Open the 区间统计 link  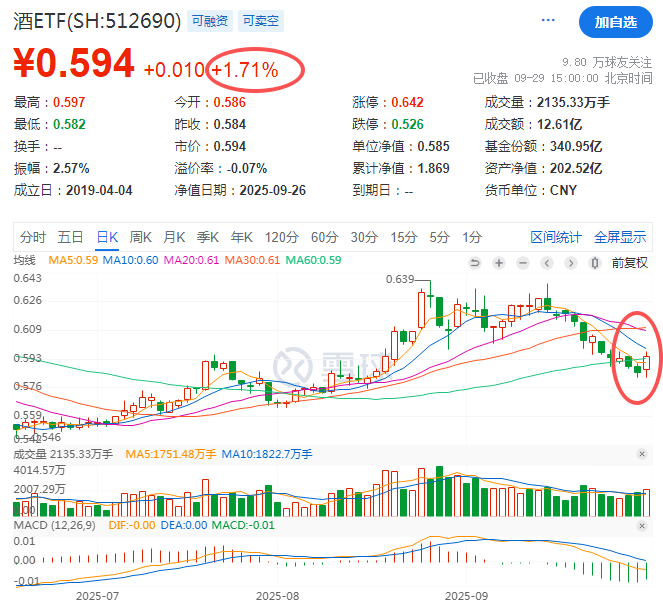(x=555, y=237)
